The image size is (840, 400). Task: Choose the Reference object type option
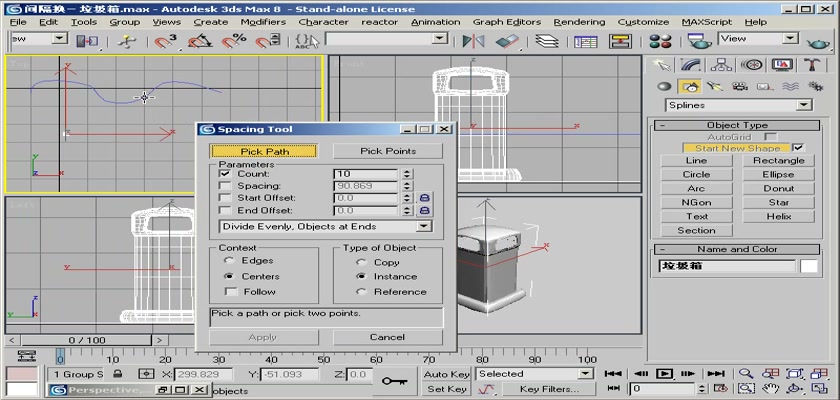coord(362,292)
